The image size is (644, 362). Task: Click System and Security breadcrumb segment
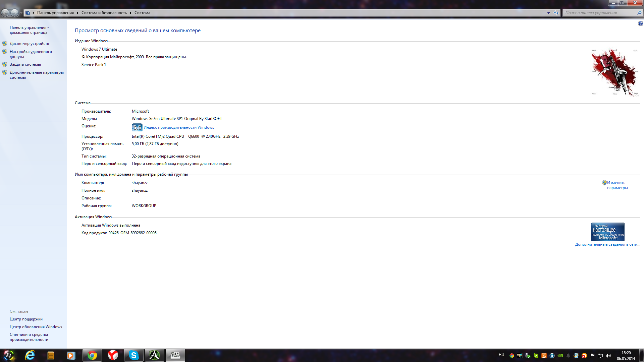tap(104, 13)
